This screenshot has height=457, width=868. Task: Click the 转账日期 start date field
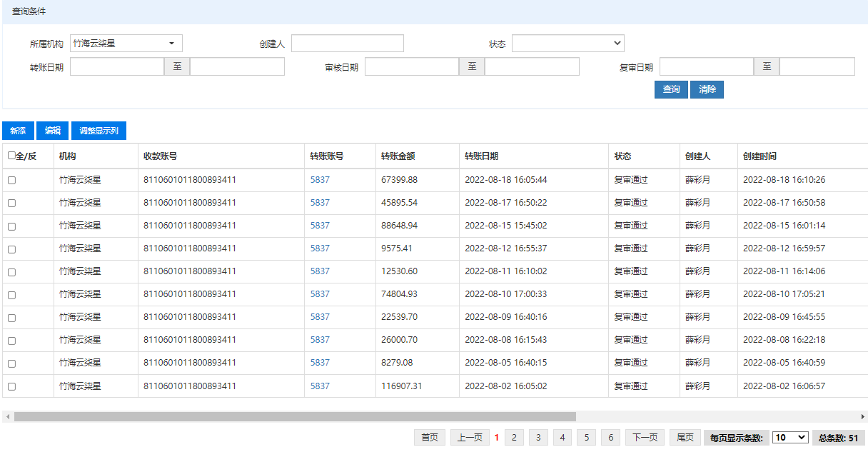117,66
